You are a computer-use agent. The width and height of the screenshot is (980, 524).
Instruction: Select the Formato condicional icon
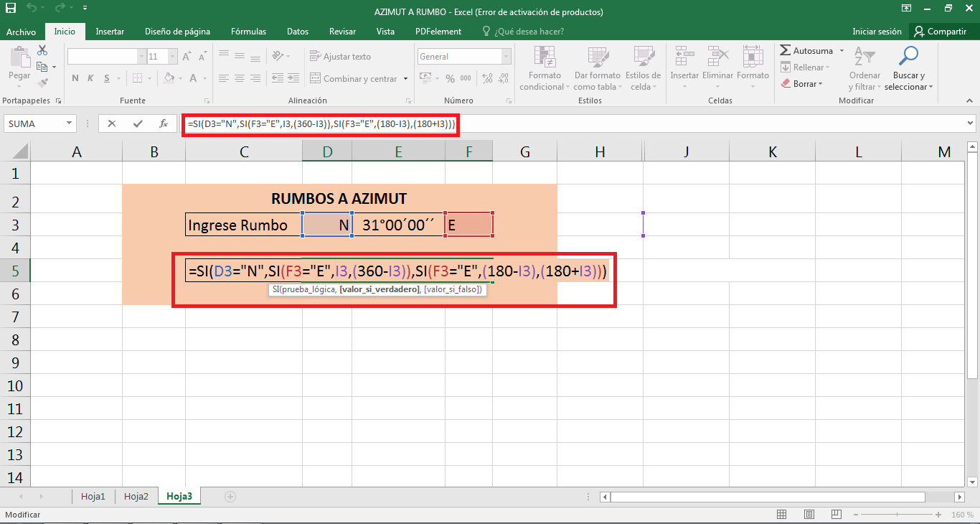pos(544,67)
